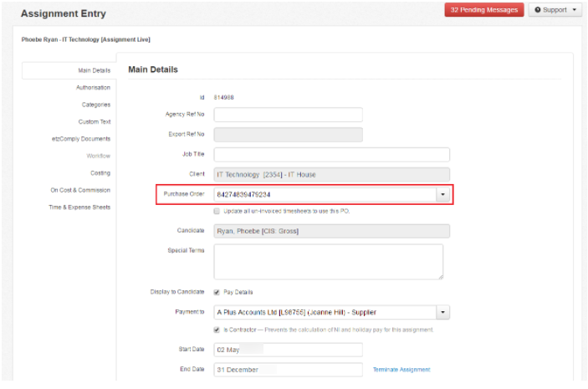Expand the Payment to dropdown arrow
Viewport: 588px width, 389px height.
[x=442, y=312]
